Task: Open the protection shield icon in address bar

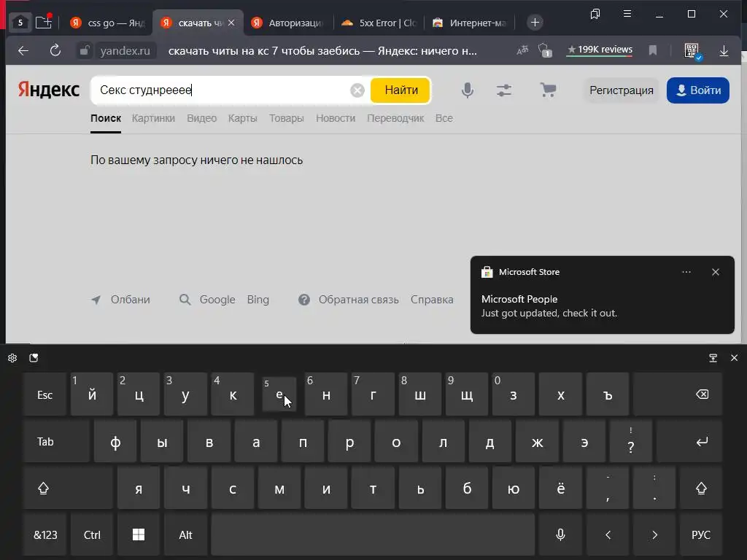Action: [x=544, y=50]
